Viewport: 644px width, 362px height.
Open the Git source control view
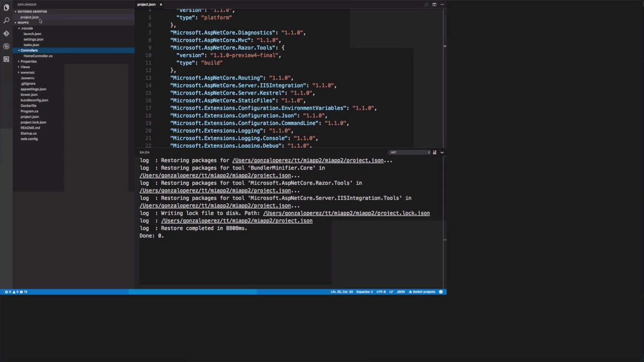(x=6, y=33)
